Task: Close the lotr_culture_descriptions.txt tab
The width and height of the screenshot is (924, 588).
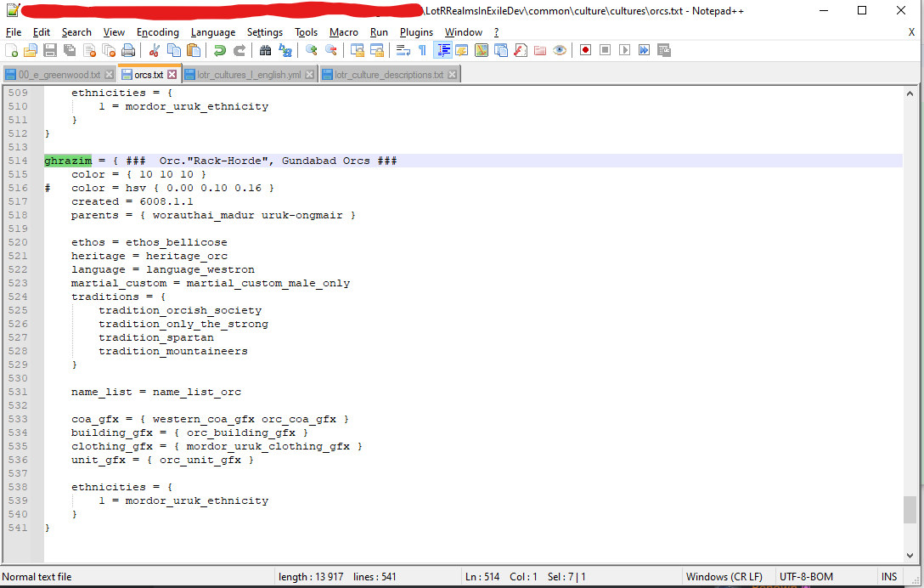Action: point(452,74)
